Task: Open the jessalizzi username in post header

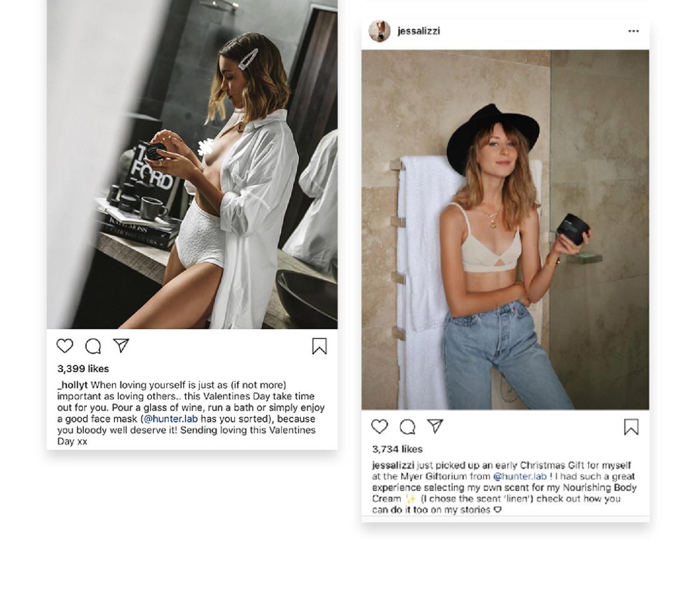Action: coord(419,31)
